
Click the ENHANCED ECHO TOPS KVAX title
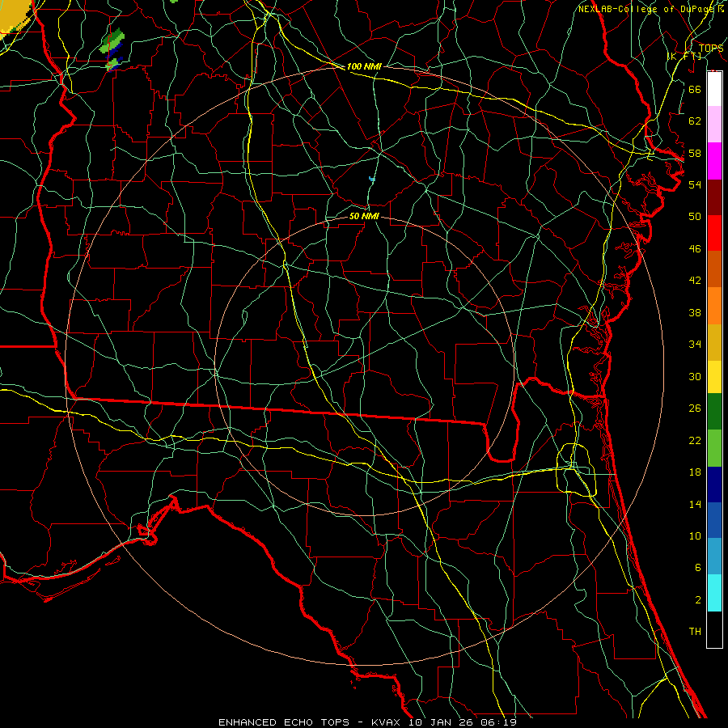coord(368,722)
